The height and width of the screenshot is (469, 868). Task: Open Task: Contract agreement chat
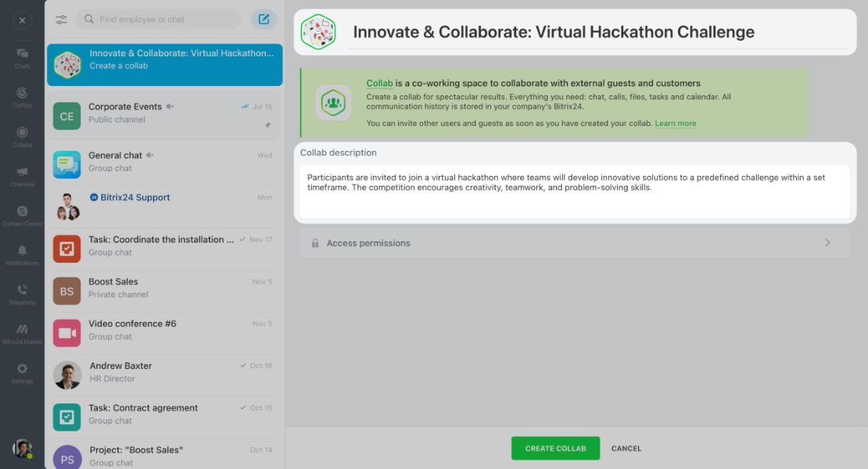point(164,417)
